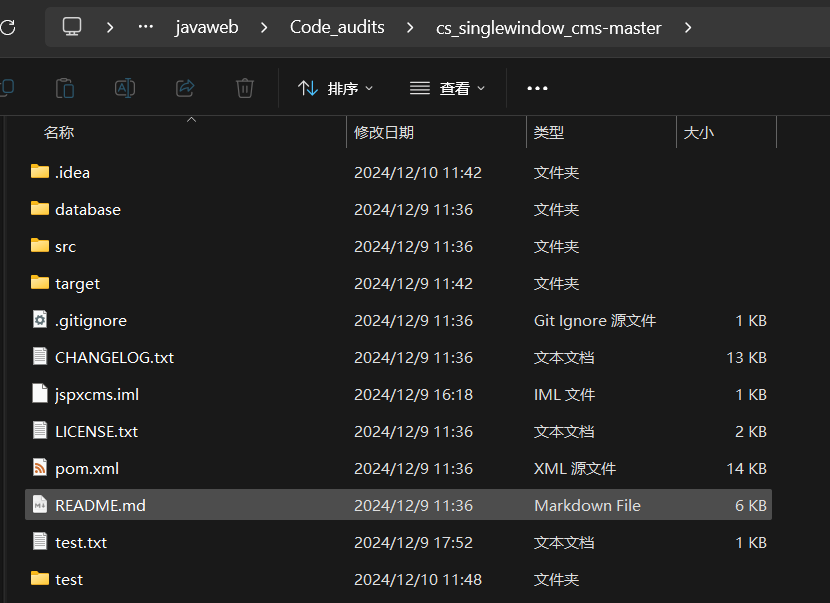
Task: Click date 2024/12/9 16:18 of jspxcms.iml
Action: click(x=413, y=395)
